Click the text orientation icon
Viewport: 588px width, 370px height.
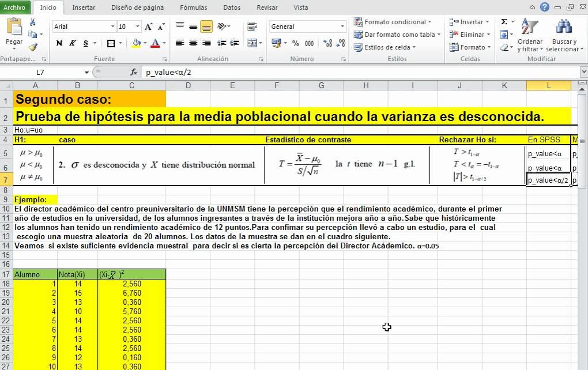(x=223, y=27)
